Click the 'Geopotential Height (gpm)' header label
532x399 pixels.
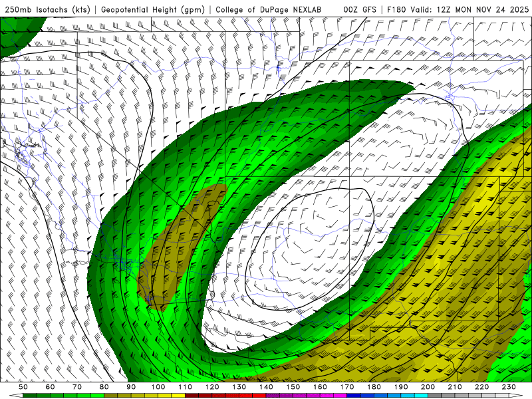(x=153, y=10)
